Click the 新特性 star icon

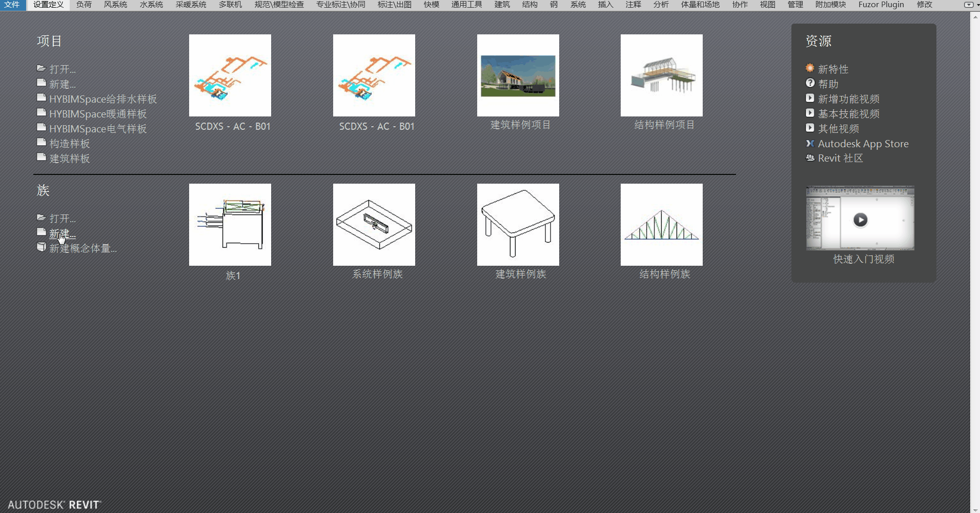(810, 68)
